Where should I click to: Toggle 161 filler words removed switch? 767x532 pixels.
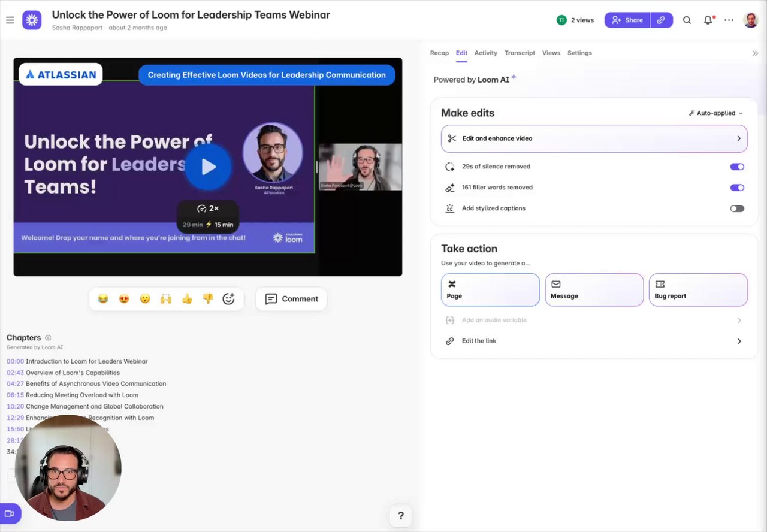[737, 188]
